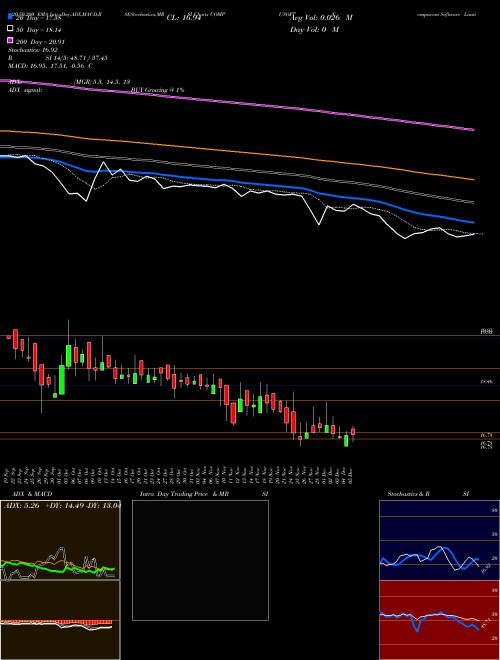This screenshot has width=500, height=660.
Task: Click the 'Intra Day Trading Price & MR' title
Action: click(184, 494)
